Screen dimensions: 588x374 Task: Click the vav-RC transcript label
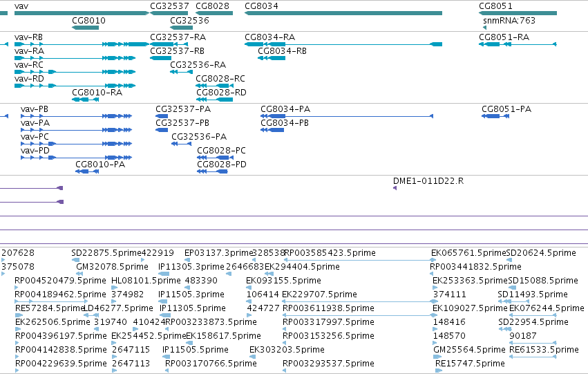click(29, 65)
